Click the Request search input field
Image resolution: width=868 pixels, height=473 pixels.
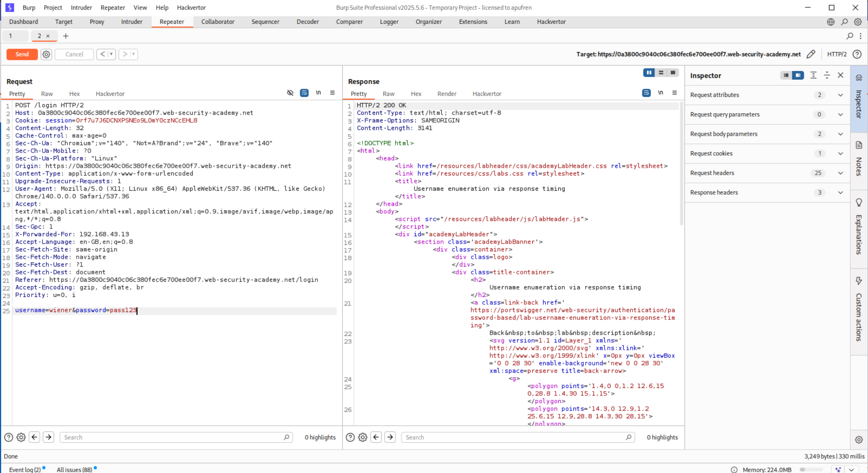[x=173, y=437]
